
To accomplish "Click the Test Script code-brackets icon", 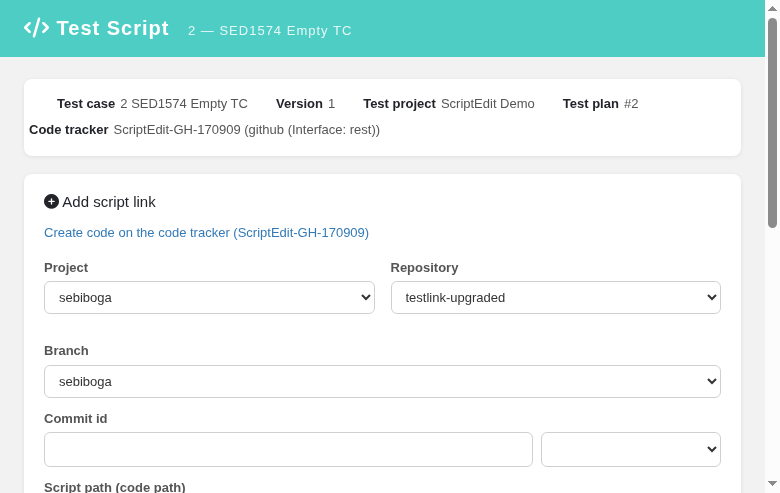I will (x=36, y=28).
